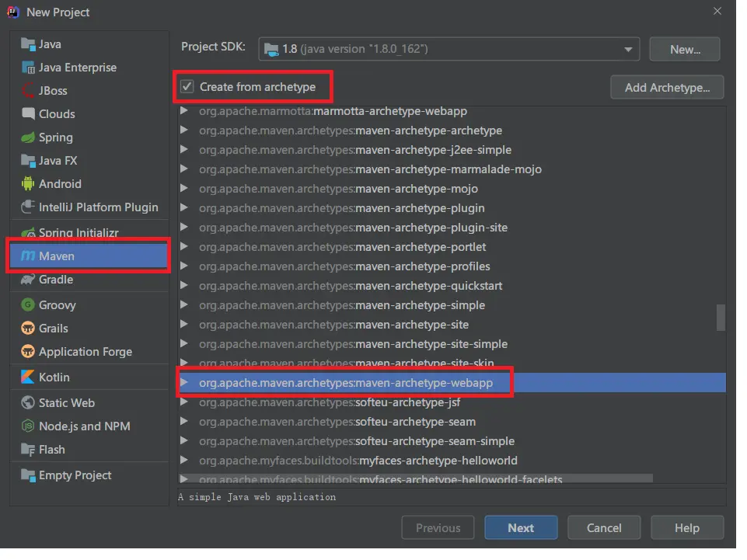Image resolution: width=747 pixels, height=560 pixels.
Task: Click the archetype list vertical scrollbar thumb
Action: tap(722, 318)
